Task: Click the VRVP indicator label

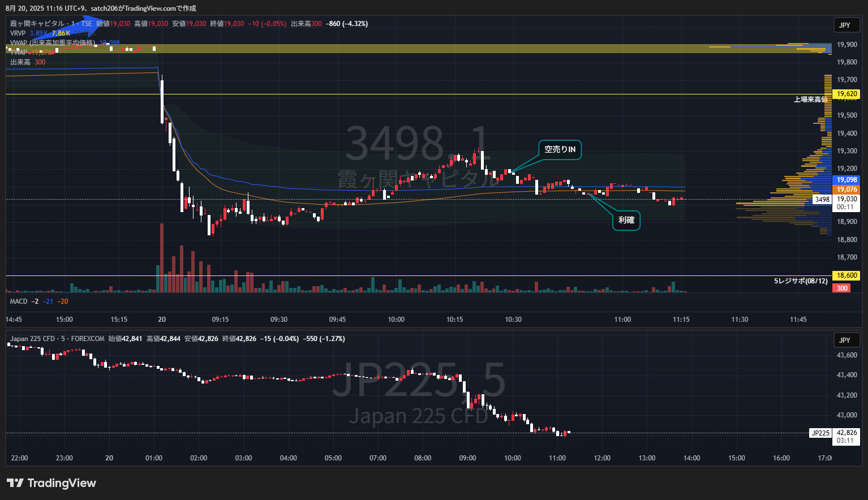Action: pyautogui.click(x=18, y=33)
